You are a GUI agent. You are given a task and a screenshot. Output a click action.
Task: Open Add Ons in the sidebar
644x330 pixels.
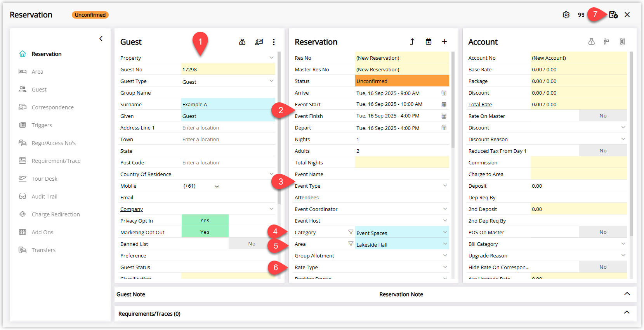tap(42, 232)
